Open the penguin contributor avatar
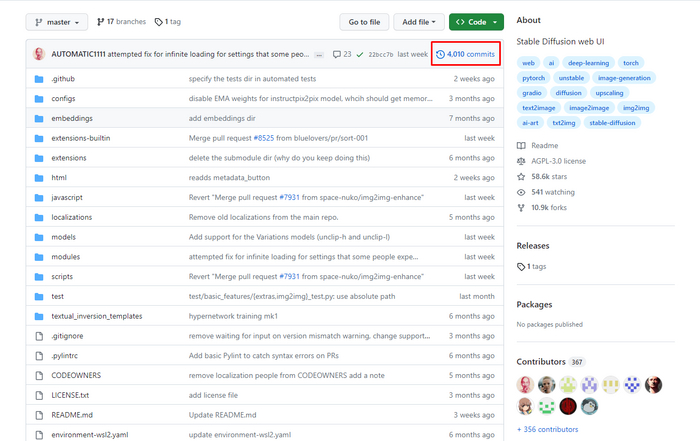Viewport: 700px width, 441px height. pos(589,406)
